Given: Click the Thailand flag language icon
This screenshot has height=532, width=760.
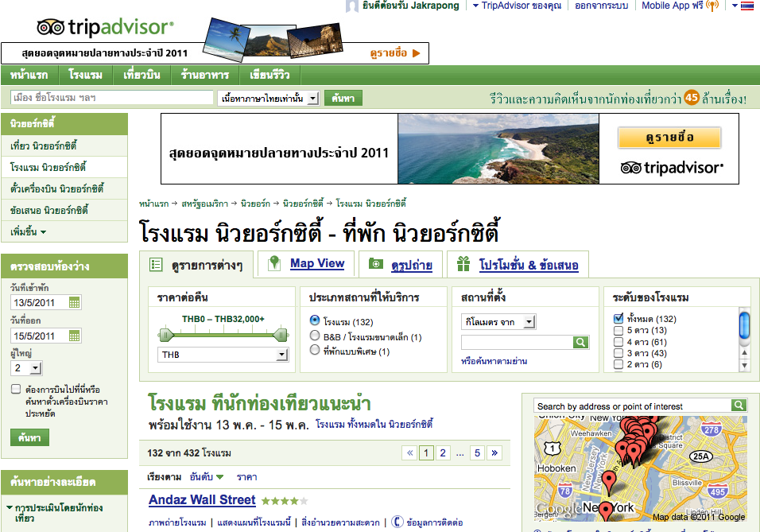Looking at the screenshot, I should (x=746, y=6).
